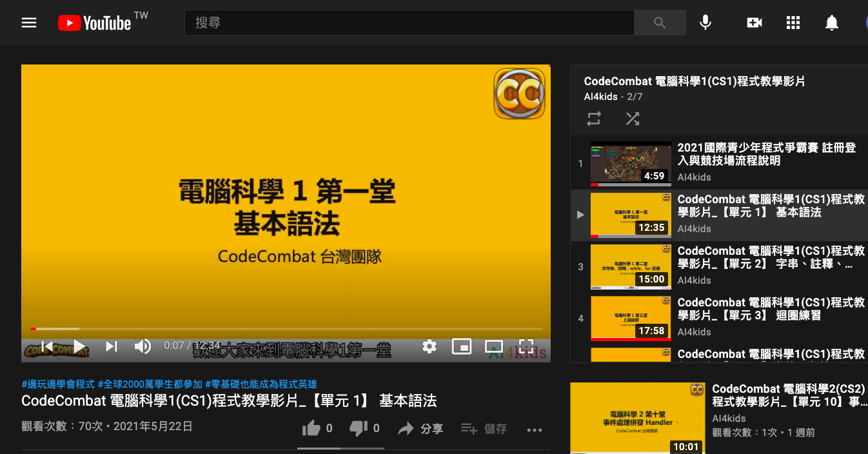Seek on the video progress bar
Screen dimensions: 868x454
[286, 329]
